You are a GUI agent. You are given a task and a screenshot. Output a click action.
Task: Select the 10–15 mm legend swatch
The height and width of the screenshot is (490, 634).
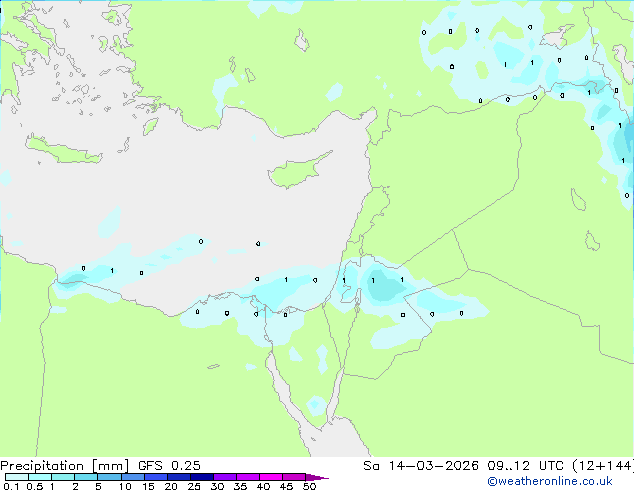point(132,477)
